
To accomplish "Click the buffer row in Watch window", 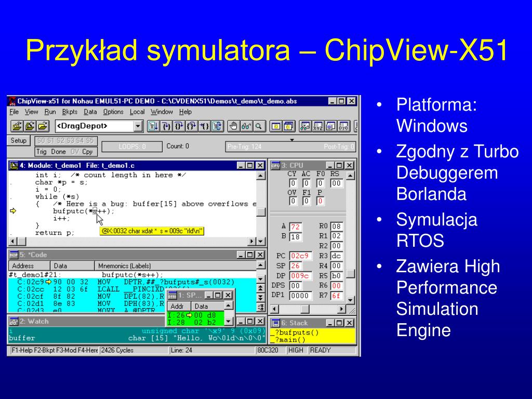I will 137,338.
